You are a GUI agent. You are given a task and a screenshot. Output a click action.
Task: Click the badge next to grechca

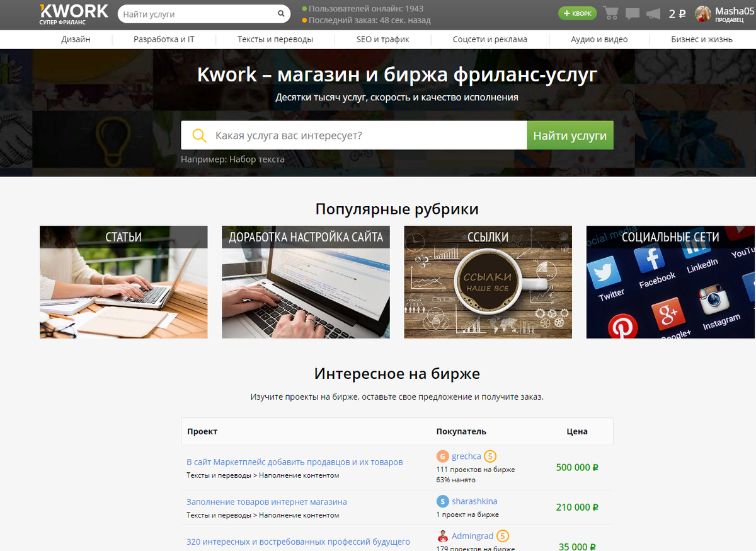pos(491,456)
